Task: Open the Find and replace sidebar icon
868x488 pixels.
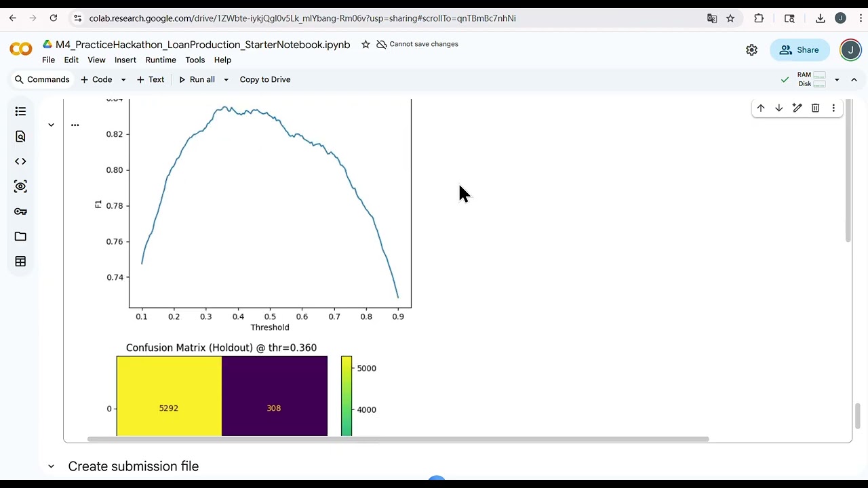Action: pos(20,136)
